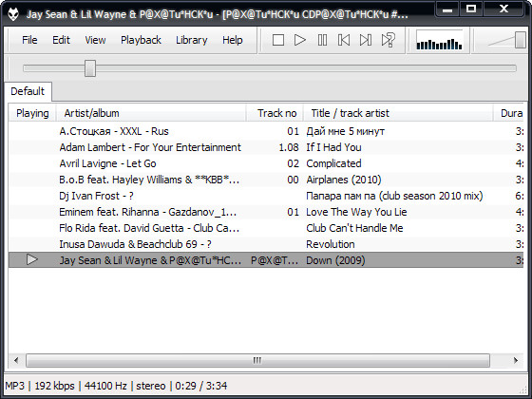Viewport: 532px width, 399px height.
Task: Click the title 'Revolution'
Action: [331, 244]
